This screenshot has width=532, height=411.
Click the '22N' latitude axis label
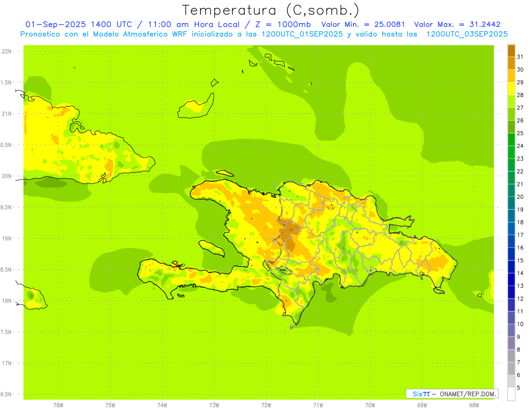[6, 51]
